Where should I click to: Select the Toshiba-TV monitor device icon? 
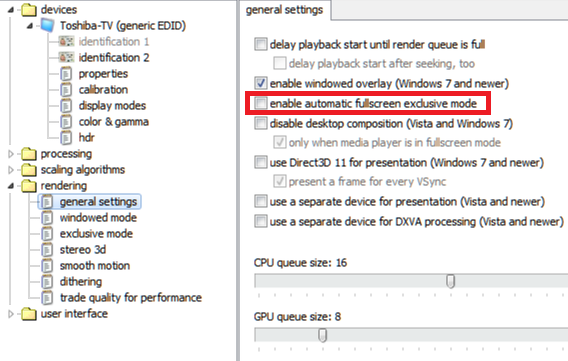[x=48, y=26]
